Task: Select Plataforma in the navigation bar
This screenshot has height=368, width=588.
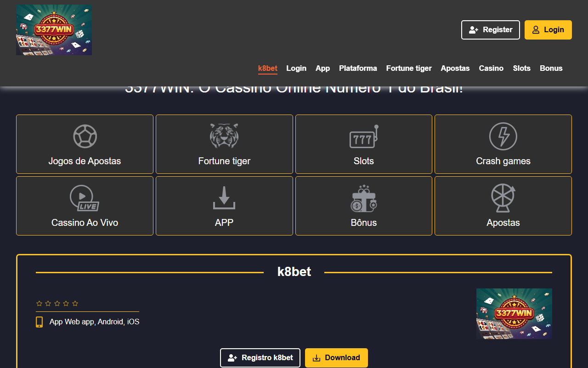Action: 358,68
